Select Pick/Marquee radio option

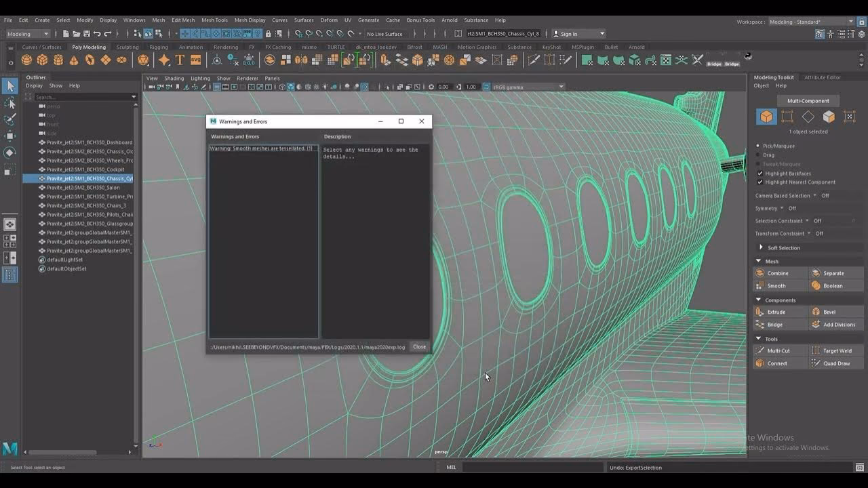(758, 146)
